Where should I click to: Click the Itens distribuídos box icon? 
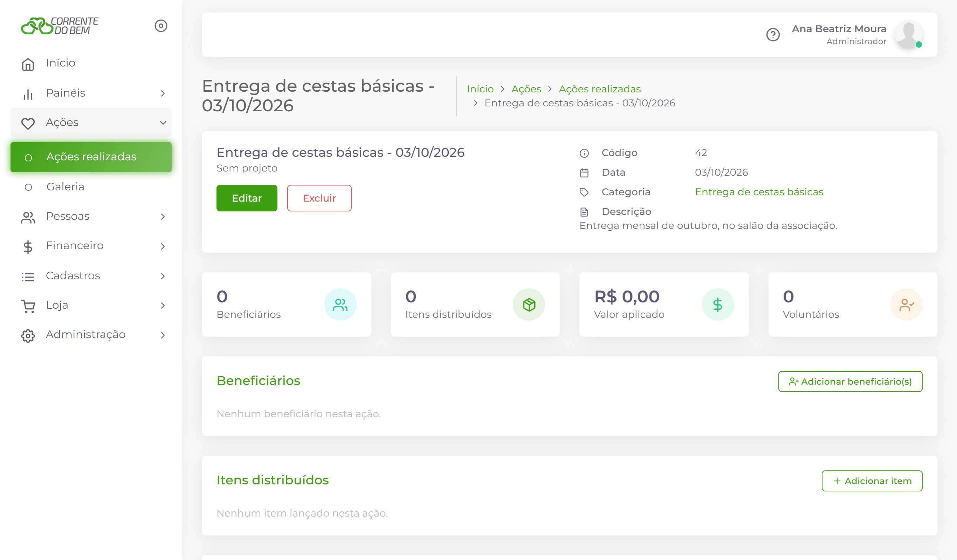529,304
